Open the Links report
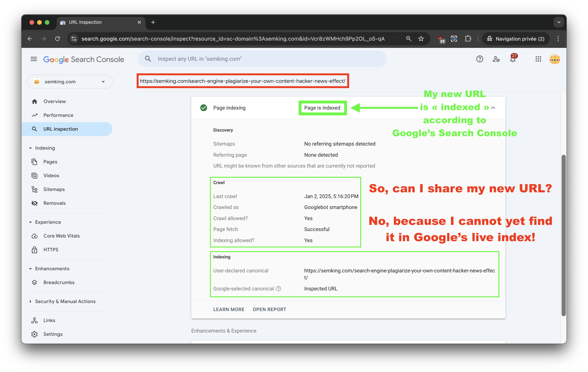Screen dimensions: 588x372 (x=67, y=320)
